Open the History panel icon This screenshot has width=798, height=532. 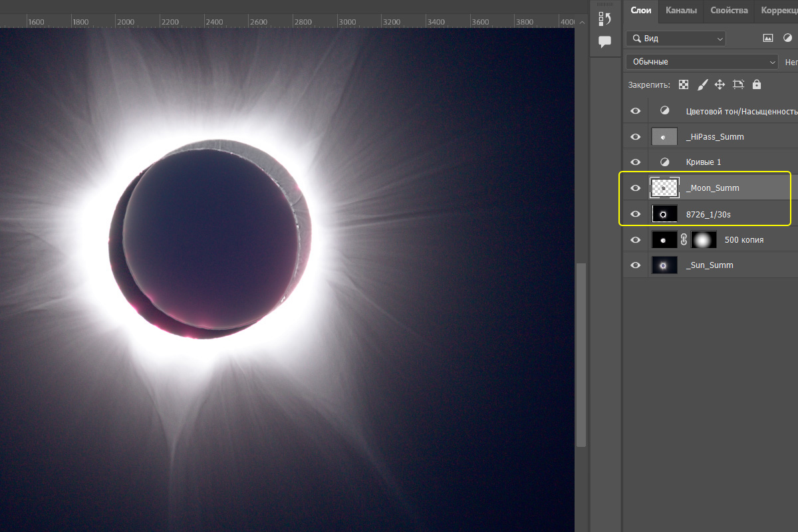pos(604,19)
